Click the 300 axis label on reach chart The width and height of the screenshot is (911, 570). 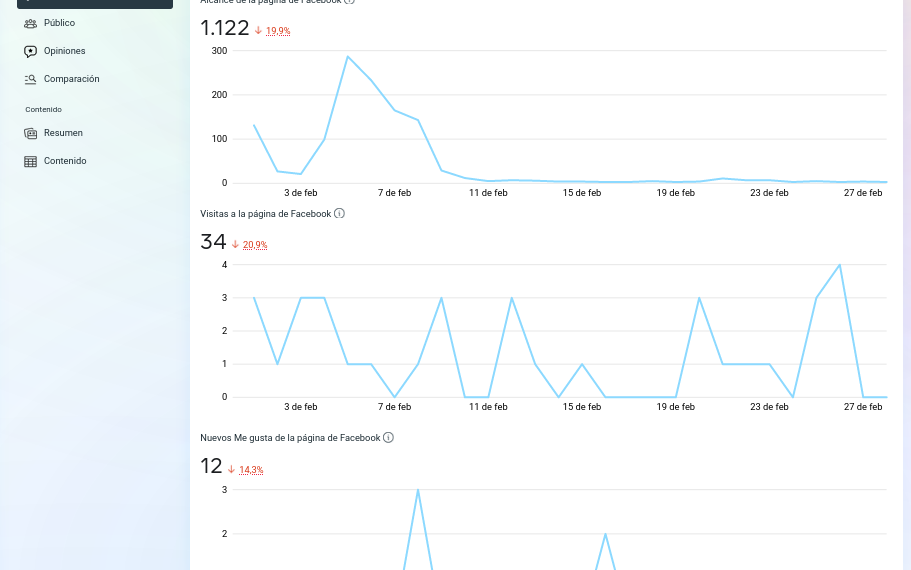click(x=220, y=51)
